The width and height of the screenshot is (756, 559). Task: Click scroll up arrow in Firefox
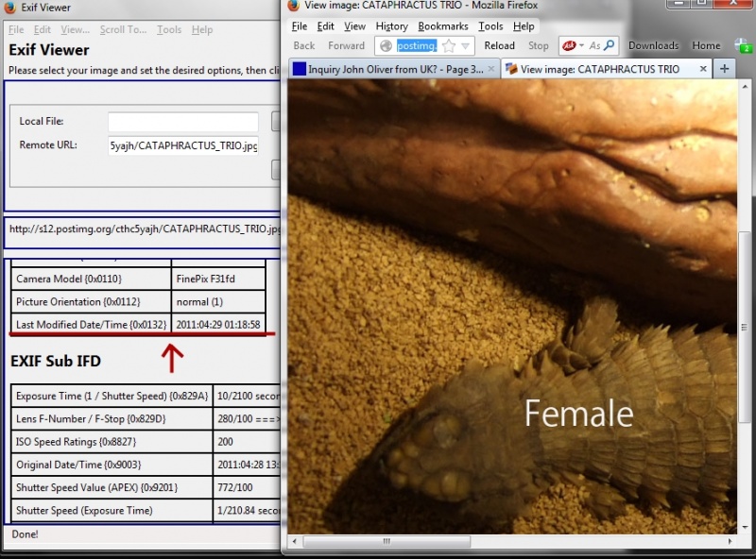(745, 87)
